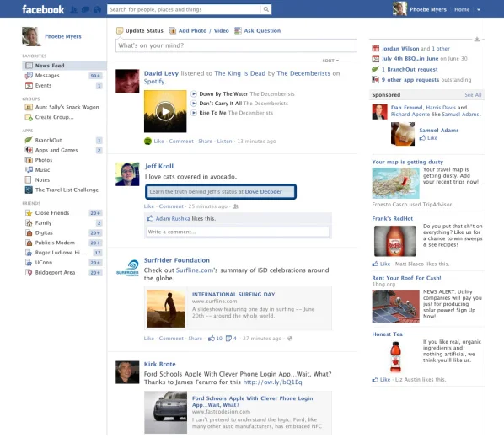Open Rent Your Roof For Cash! ad

(406, 278)
